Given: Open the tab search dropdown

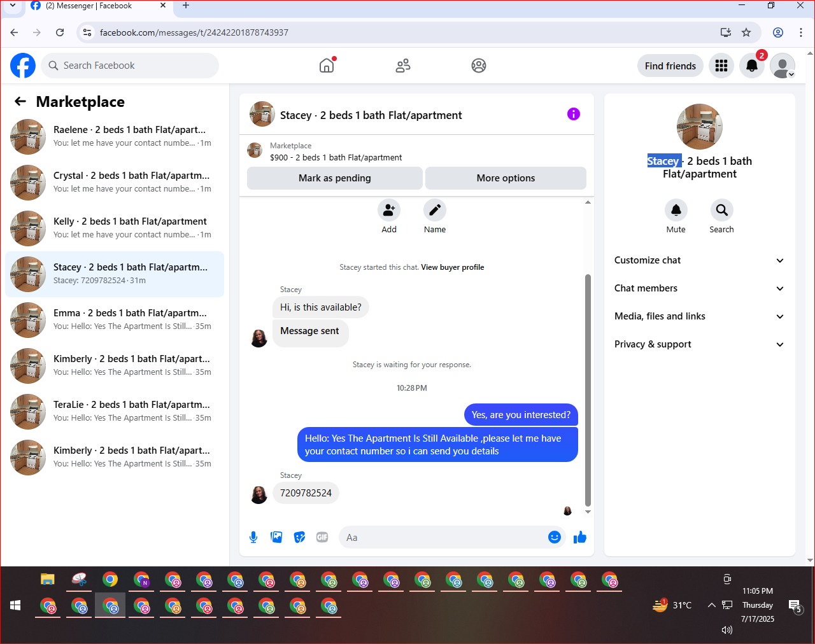Looking at the screenshot, I should (12, 6).
